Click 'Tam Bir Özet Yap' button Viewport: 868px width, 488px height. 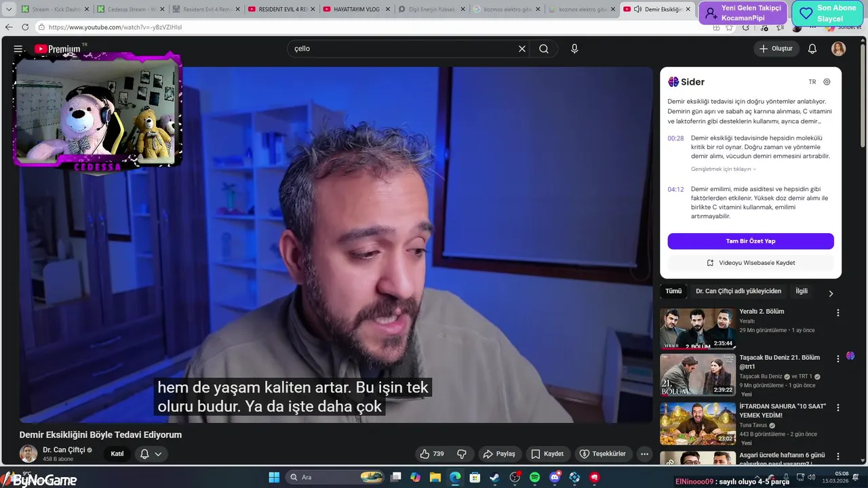(x=751, y=241)
